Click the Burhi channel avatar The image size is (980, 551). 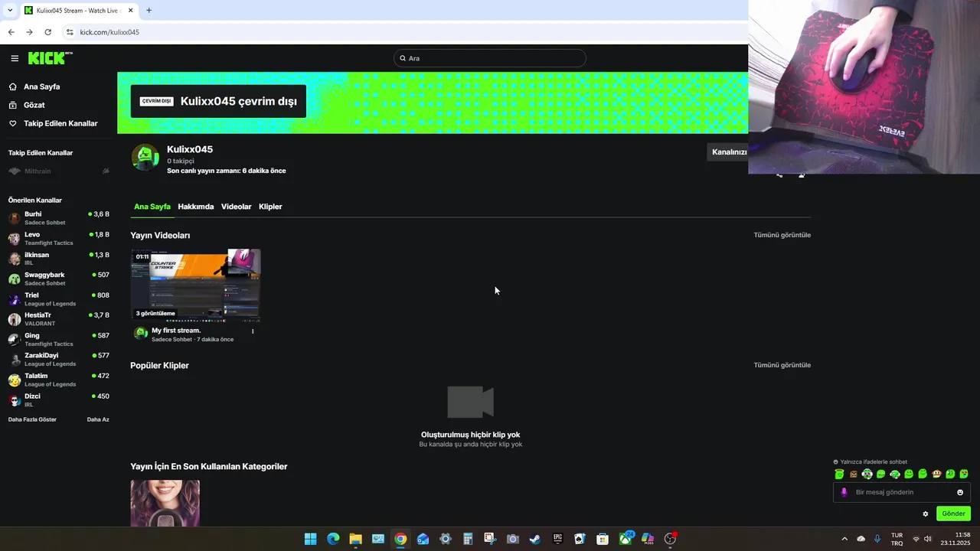14,218
